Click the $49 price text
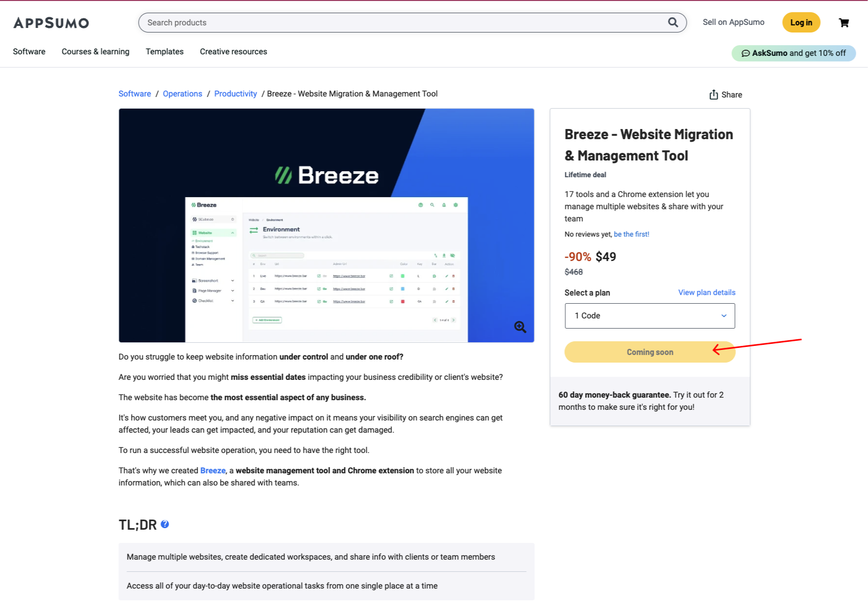 click(605, 256)
